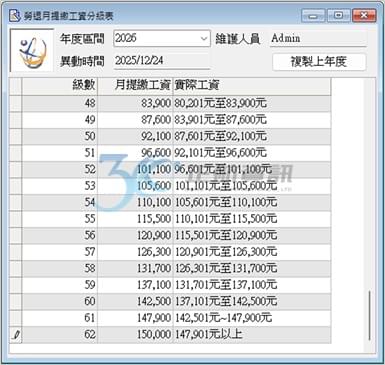Viewport: 385px width, 365px height.
Task: Click the wage cell 115,500
Action: (x=135, y=219)
